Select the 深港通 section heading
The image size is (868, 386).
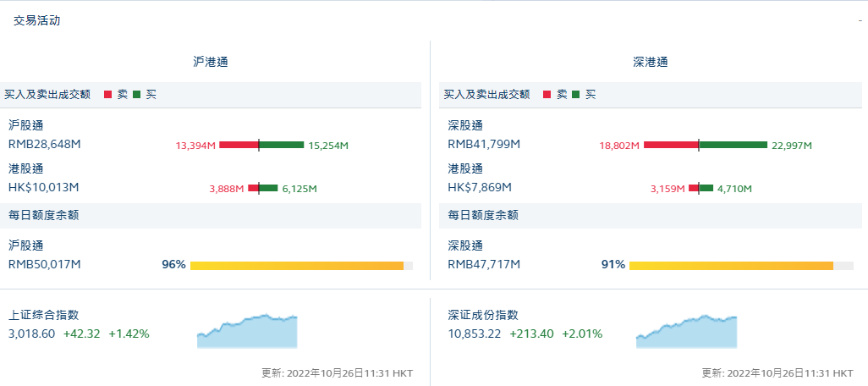651,62
